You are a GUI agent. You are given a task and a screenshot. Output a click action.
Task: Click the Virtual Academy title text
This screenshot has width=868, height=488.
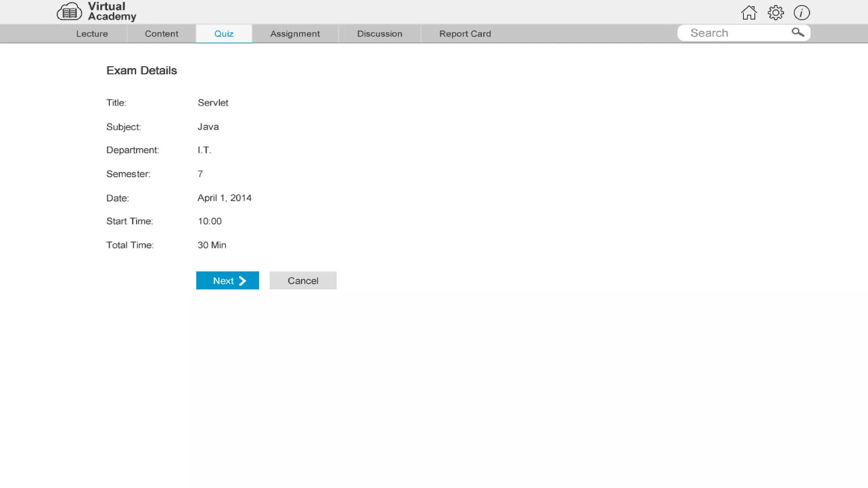pyautogui.click(x=111, y=12)
